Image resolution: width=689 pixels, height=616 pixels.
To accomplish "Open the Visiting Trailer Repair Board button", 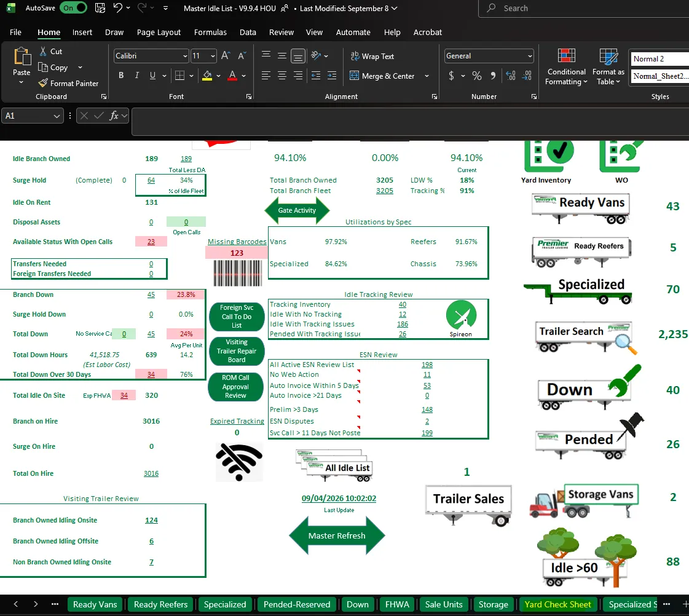I will [237, 350].
